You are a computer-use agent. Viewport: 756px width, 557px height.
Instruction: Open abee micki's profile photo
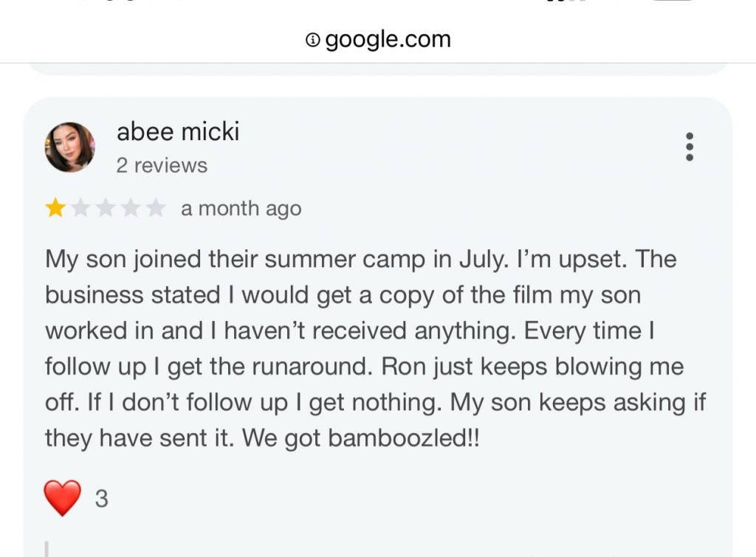click(x=70, y=147)
